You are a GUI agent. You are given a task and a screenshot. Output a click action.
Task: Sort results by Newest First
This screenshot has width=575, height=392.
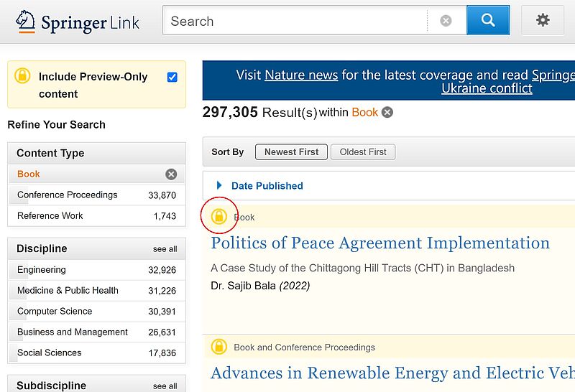click(x=291, y=152)
